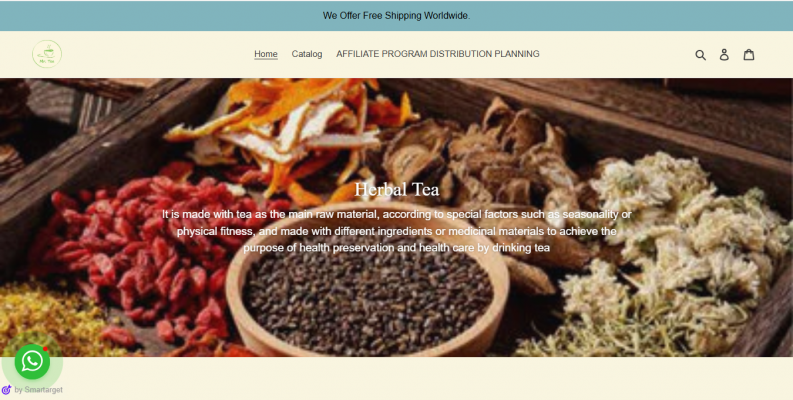Screen dimensions: 793x400
Task: Click the white chrysanthemum flowers in banner
Action: point(678,243)
